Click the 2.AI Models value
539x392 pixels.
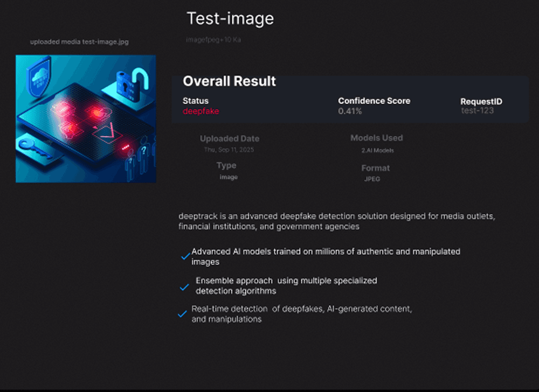click(x=377, y=151)
